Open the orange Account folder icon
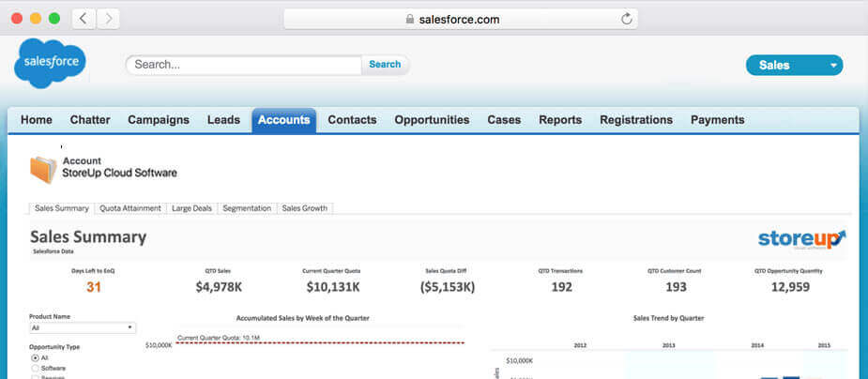This screenshot has height=379, width=868. [43, 169]
